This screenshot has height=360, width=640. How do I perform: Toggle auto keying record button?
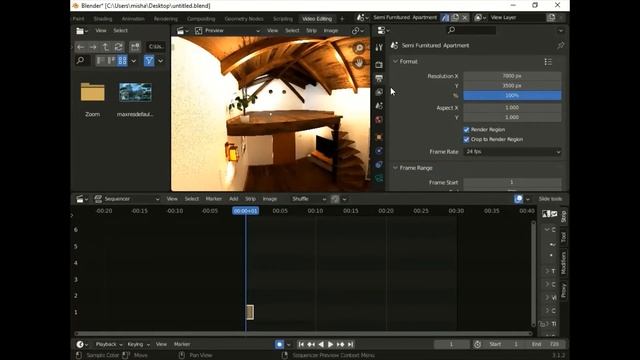point(279,344)
